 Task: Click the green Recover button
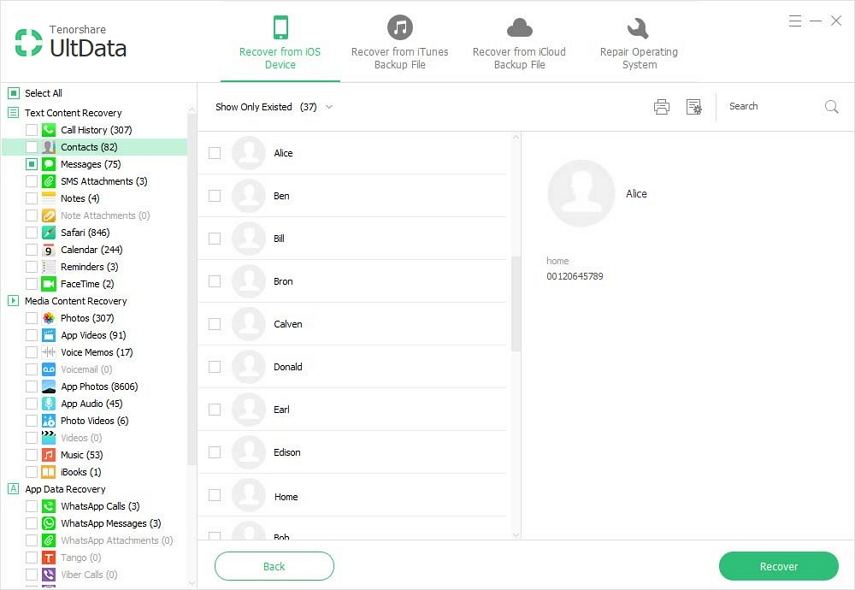778,565
